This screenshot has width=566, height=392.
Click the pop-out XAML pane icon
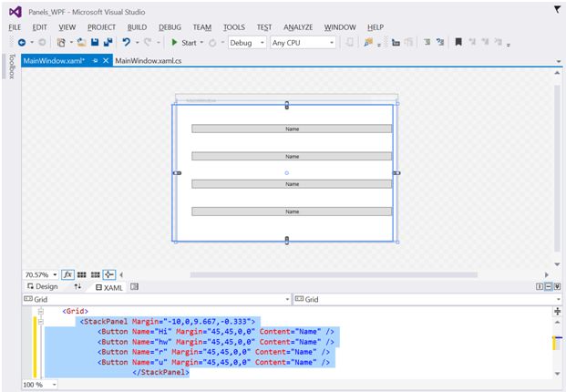[x=135, y=286]
